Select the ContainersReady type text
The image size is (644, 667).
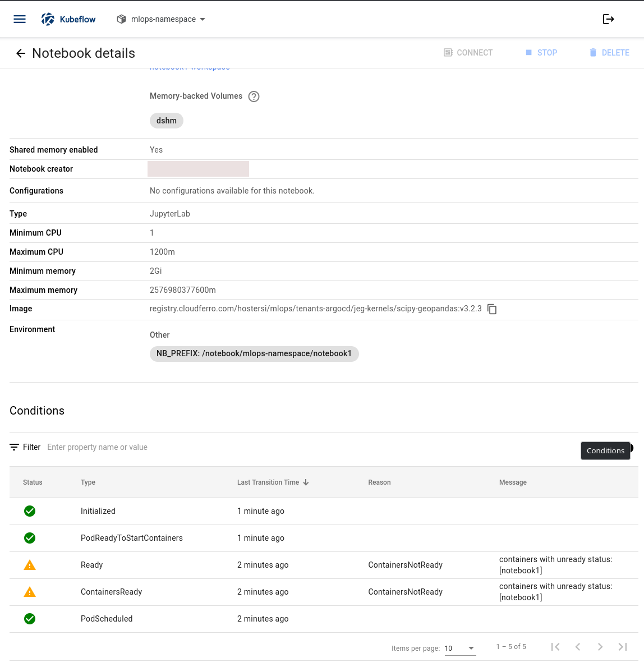pyautogui.click(x=112, y=592)
